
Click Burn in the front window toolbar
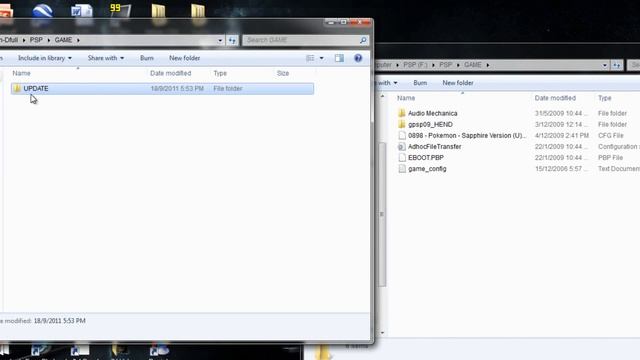click(x=147, y=58)
